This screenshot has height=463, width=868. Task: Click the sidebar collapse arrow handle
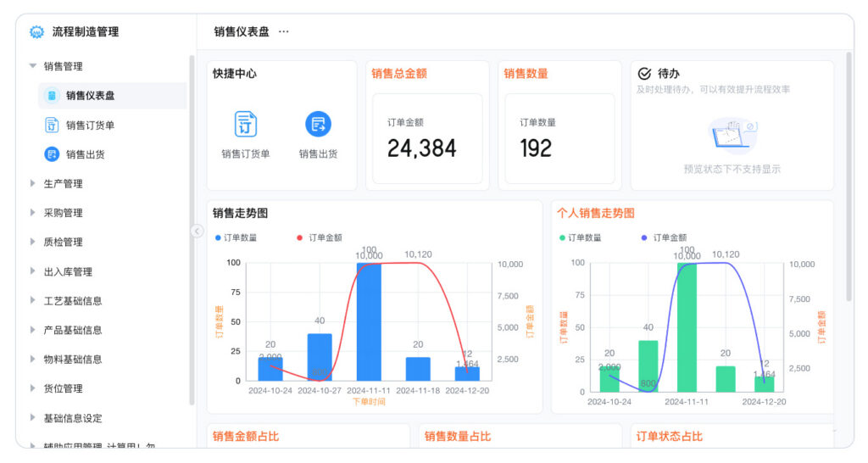(x=197, y=231)
